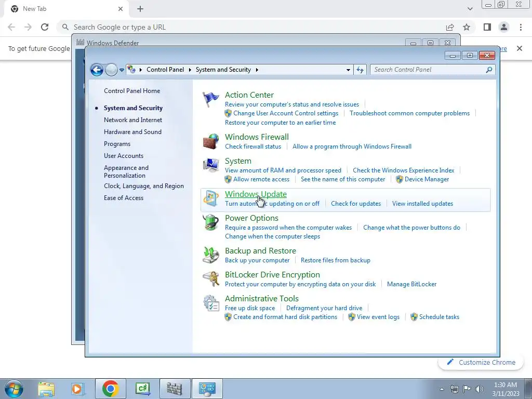532x399 pixels.
Task: Click Defragment your hard drive
Action: click(x=324, y=308)
